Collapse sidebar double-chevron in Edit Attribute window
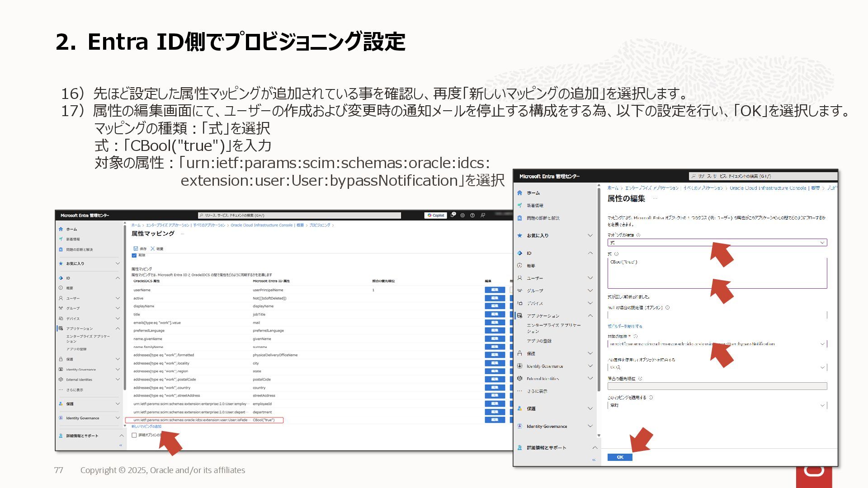Viewport: 868px width, 488px height. (x=594, y=460)
